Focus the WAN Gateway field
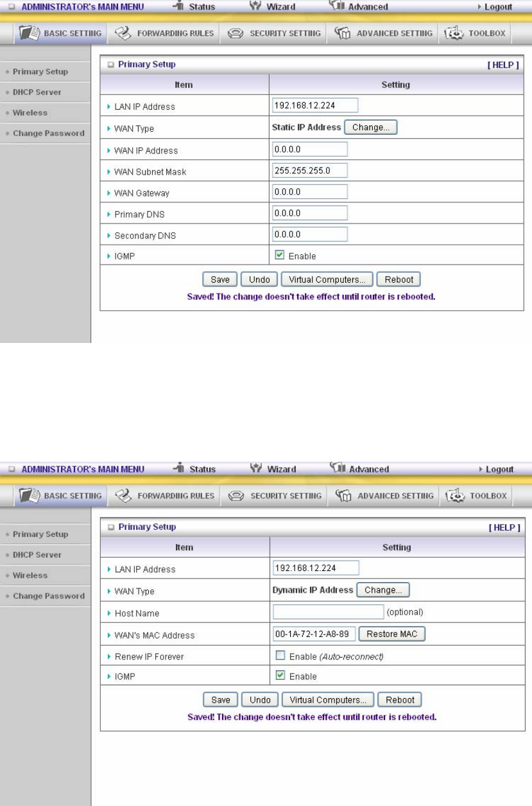Image resolution: width=532 pixels, height=806 pixels. coord(310,192)
